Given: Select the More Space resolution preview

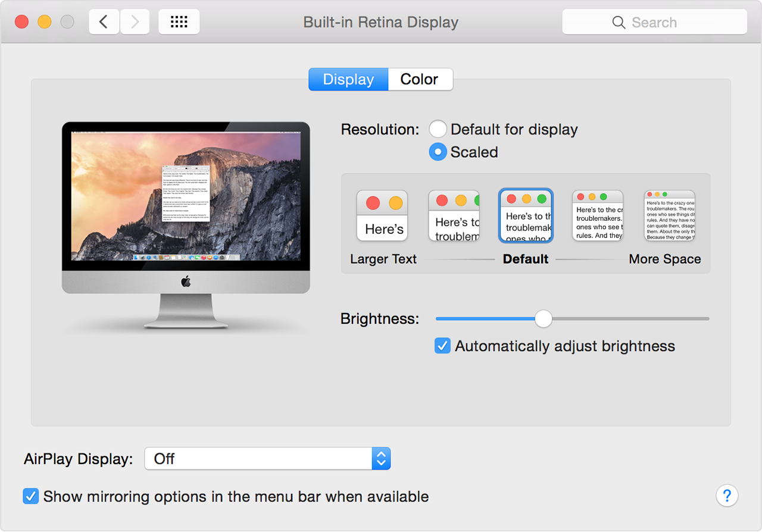Looking at the screenshot, I should [x=669, y=215].
